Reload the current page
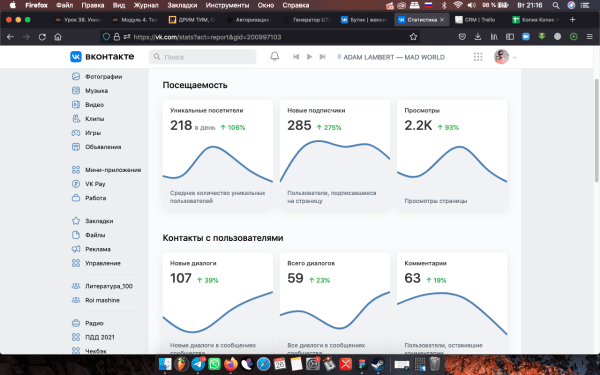Image resolution: width=600 pixels, height=375 pixels. [x=42, y=37]
